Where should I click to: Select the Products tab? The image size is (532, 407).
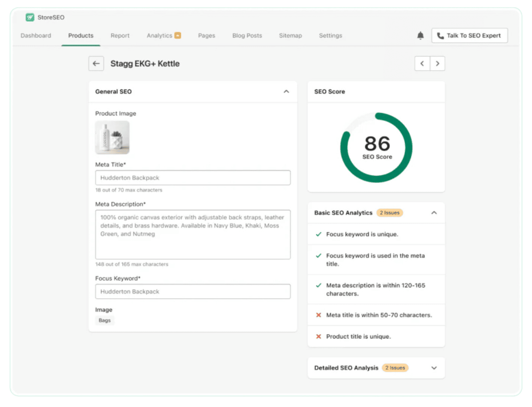click(81, 36)
